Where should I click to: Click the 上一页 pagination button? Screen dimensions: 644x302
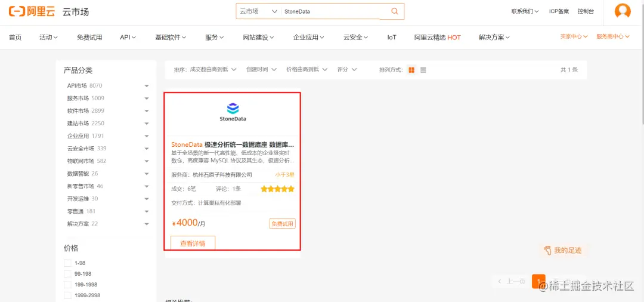[x=512, y=282]
